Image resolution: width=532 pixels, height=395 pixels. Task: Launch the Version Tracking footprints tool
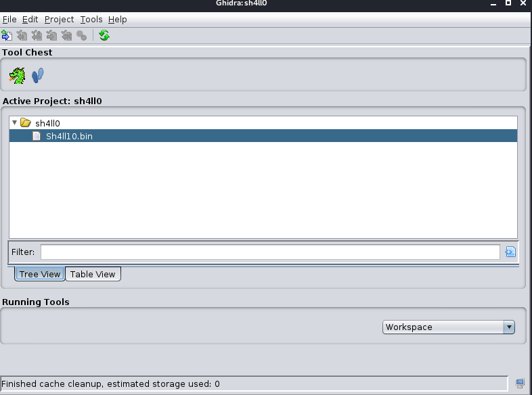pos(38,75)
